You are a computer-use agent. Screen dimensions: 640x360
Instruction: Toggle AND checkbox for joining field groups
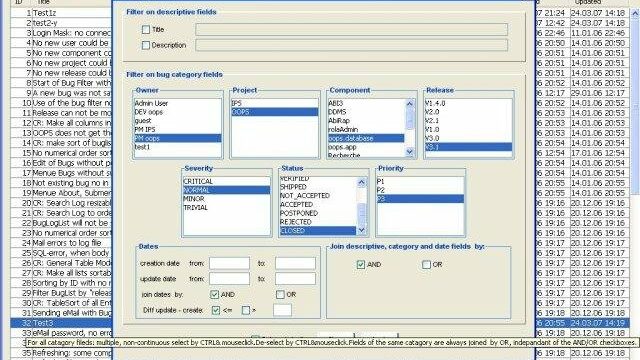[360, 264]
